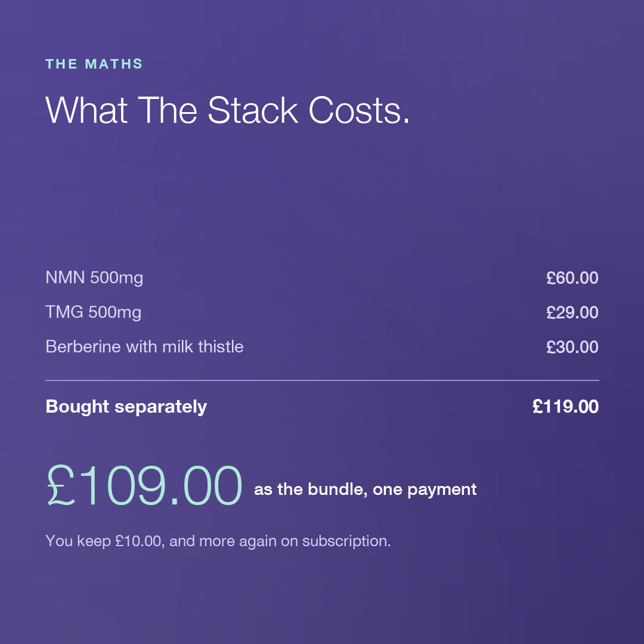Click the word MATHS in the heading
Viewport: 644px width, 644px height.
[114, 64]
